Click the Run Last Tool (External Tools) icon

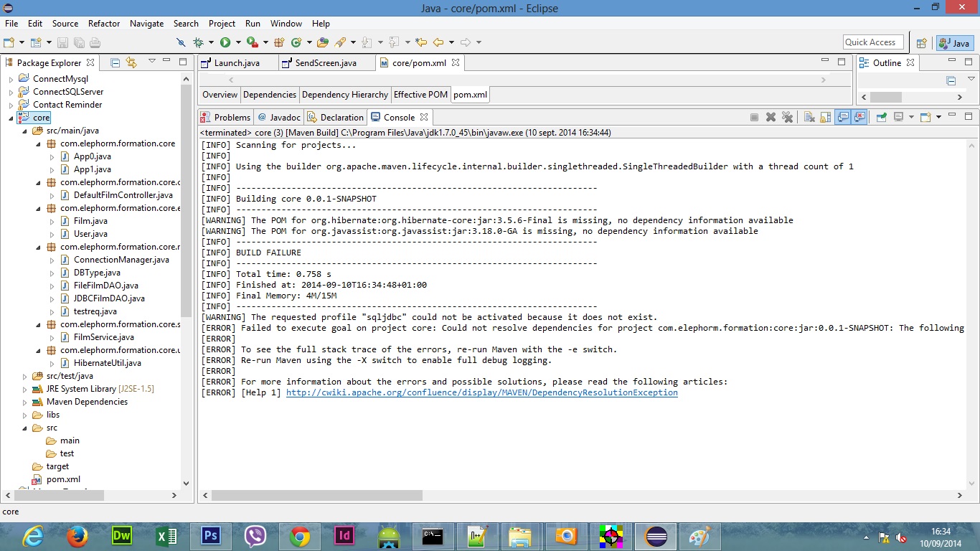(253, 42)
